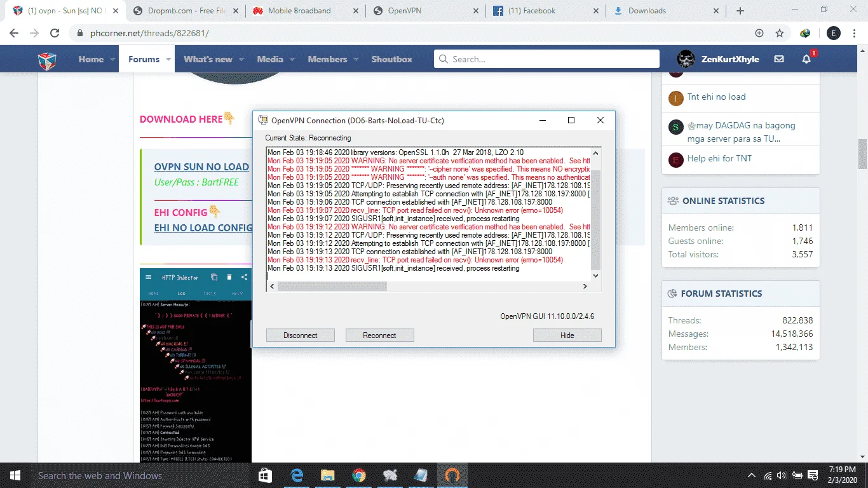Image resolution: width=868 pixels, height=488 pixels.
Task: Open the Chrome three-dot menu
Action: 855,33
